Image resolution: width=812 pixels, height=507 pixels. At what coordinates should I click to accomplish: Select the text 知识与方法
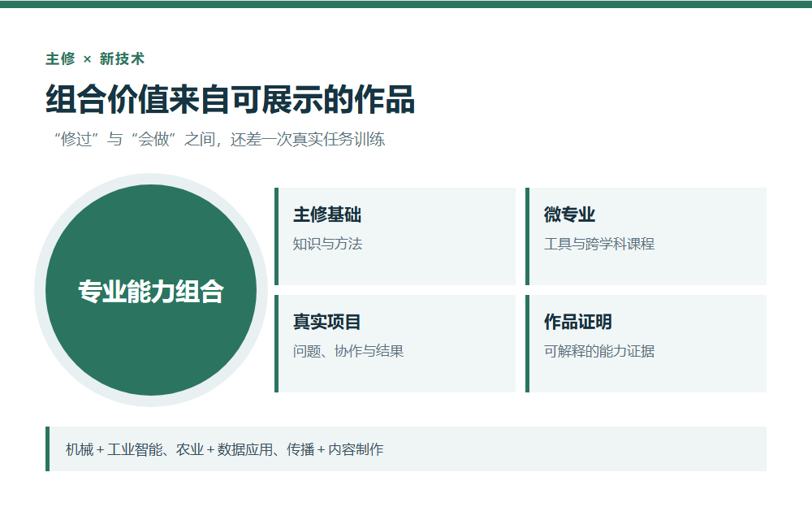[327, 244]
